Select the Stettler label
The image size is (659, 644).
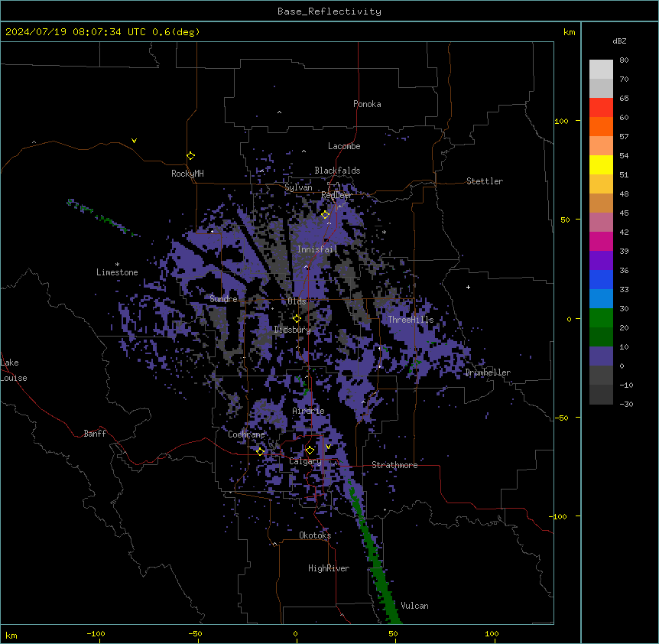tap(485, 181)
